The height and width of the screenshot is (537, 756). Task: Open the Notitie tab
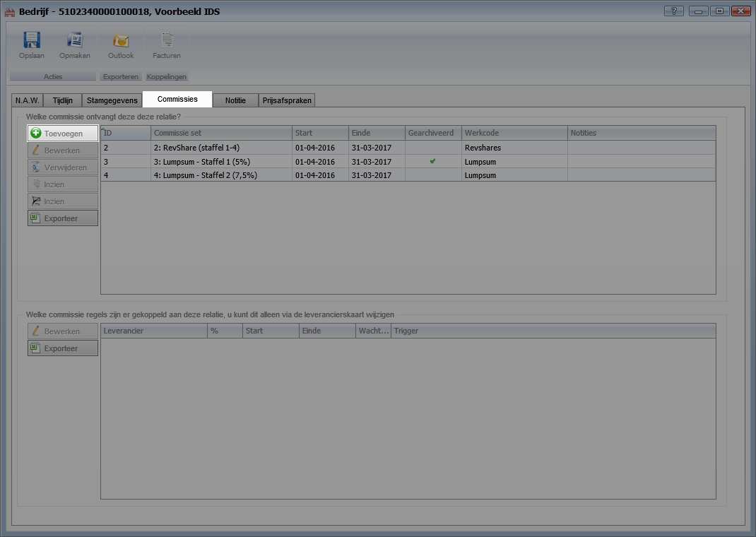coord(235,100)
